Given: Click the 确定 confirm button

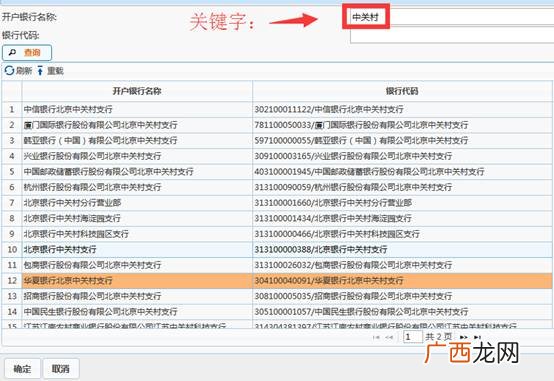Looking at the screenshot, I should [22, 369].
